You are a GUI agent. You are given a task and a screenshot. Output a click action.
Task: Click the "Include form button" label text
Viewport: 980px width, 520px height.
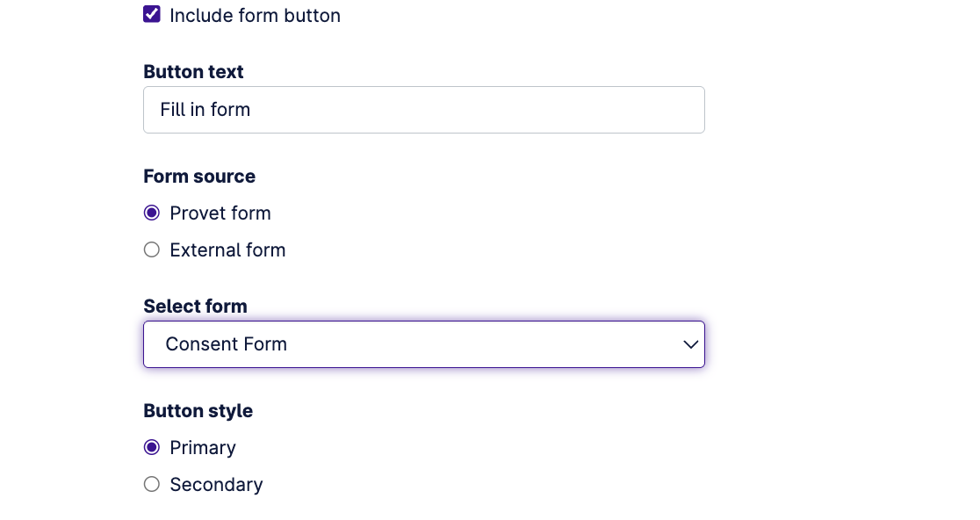point(255,16)
